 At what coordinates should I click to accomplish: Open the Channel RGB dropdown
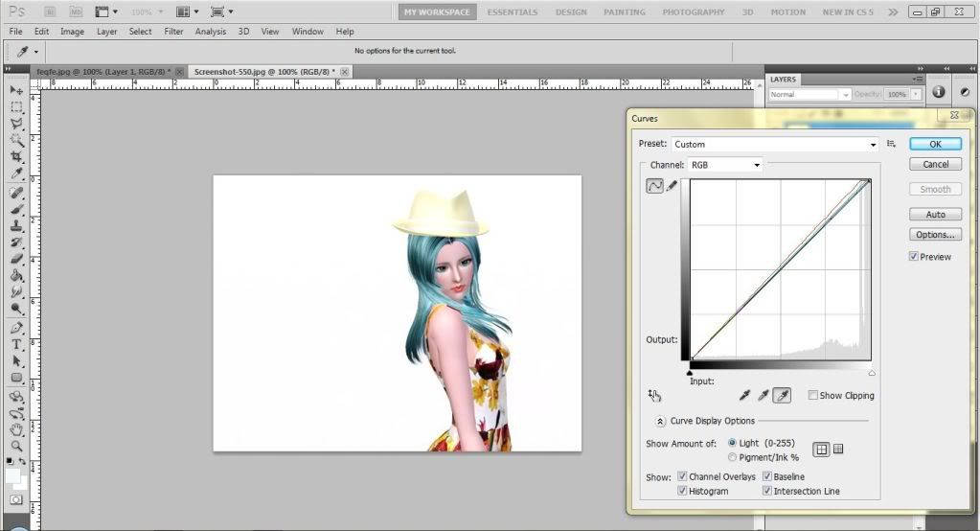coord(725,165)
